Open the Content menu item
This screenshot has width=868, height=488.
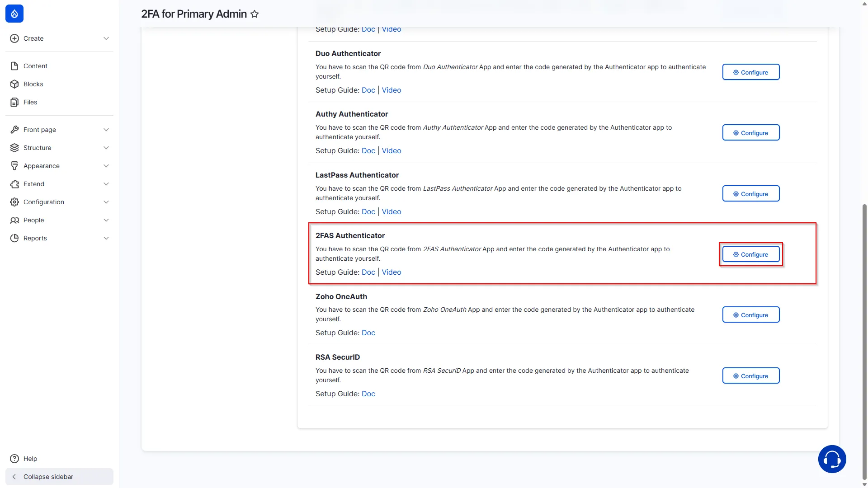click(59, 66)
